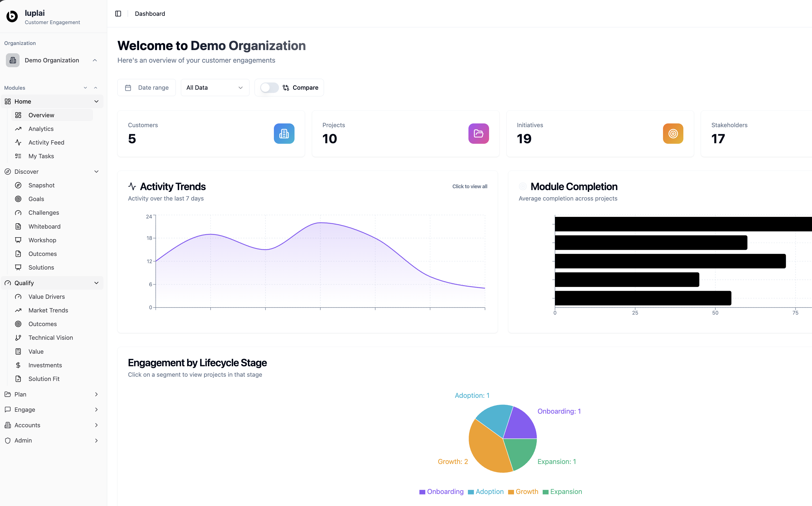Open My Tasks from the sidebar
812x506 pixels.
point(41,156)
